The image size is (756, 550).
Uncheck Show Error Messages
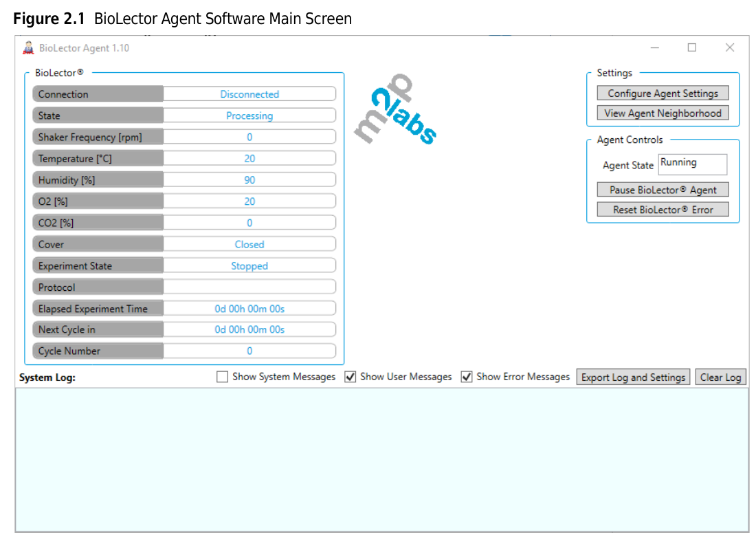click(466, 377)
